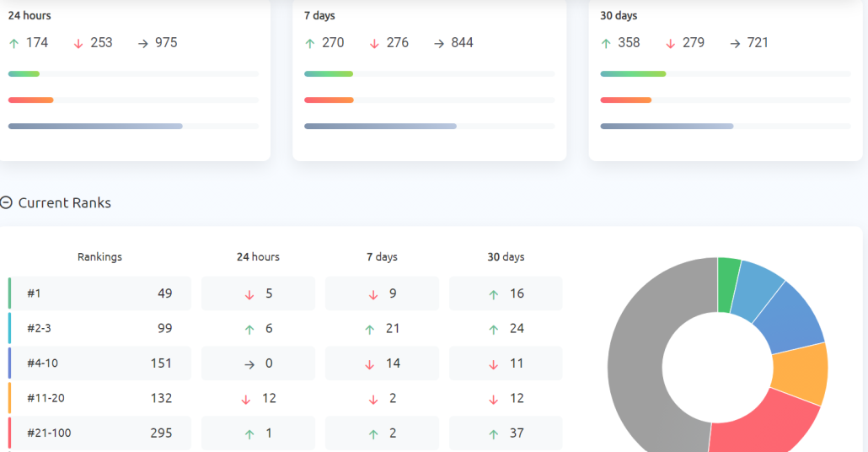Click the green up arrow beside 174

click(x=14, y=43)
